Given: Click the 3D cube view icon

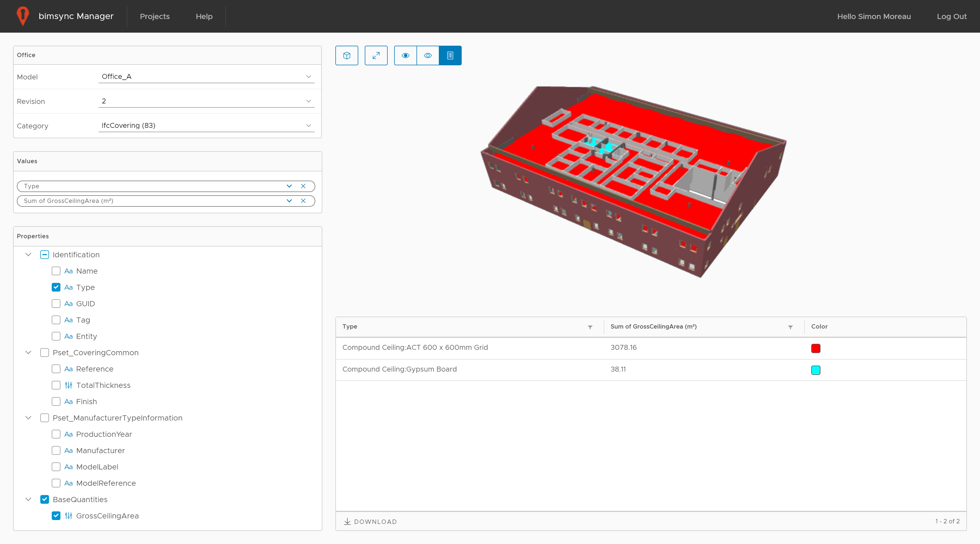Looking at the screenshot, I should click(x=347, y=55).
